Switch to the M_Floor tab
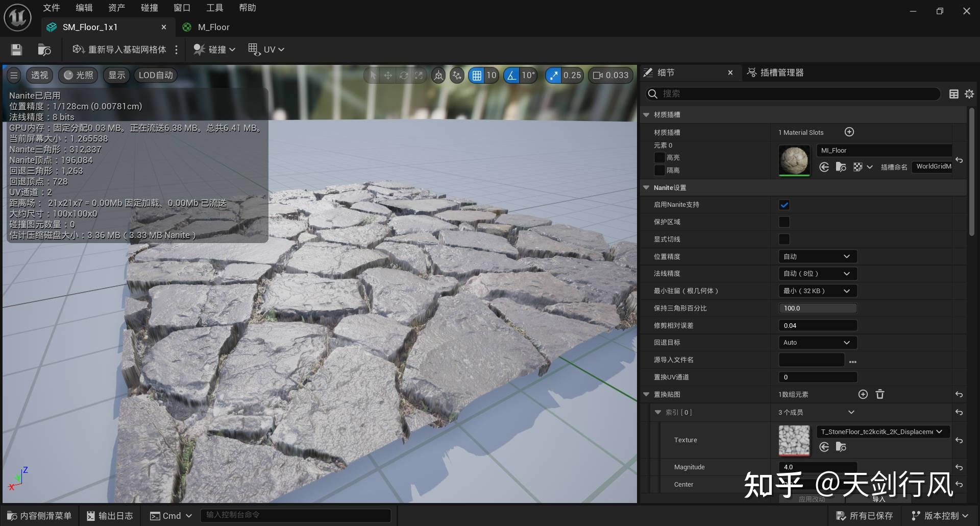The height and width of the screenshot is (526, 980). [x=213, y=27]
